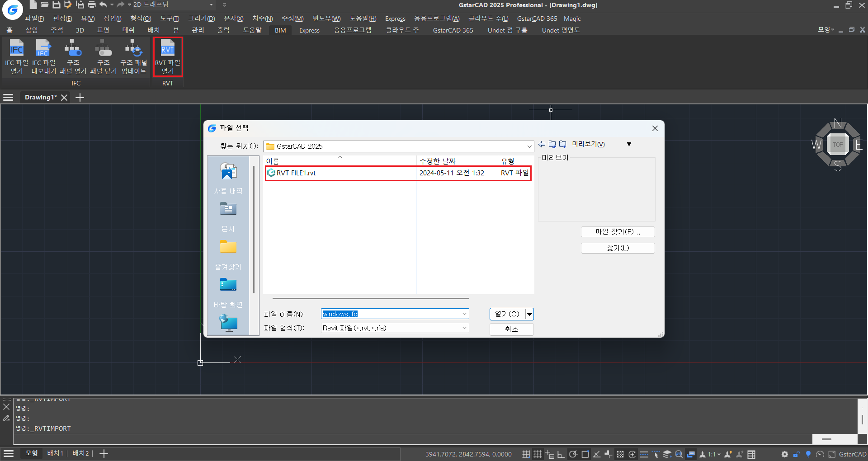Open the drawing tabs hamburger menu
This screenshot has width=868, height=461.
(x=8, y=97)
